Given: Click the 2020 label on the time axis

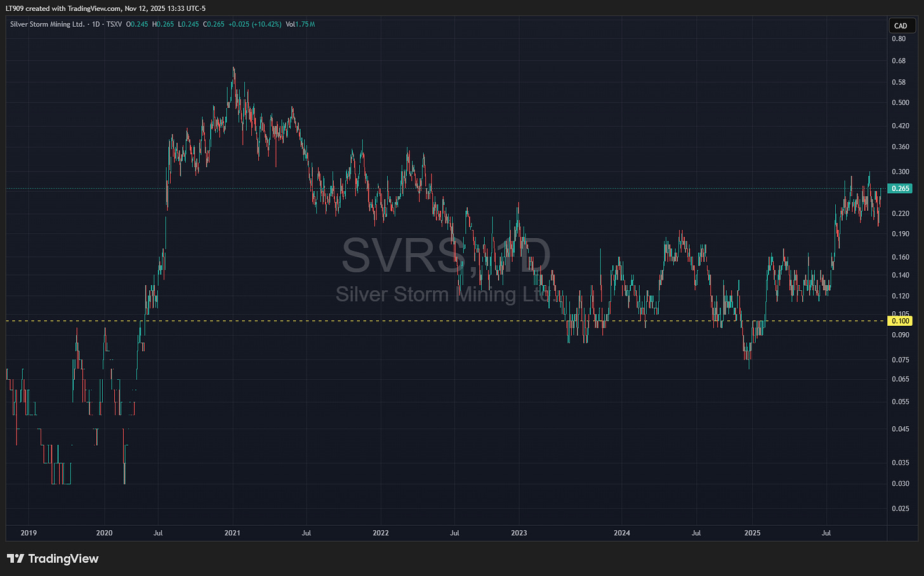Looking at the screenshot, I should point(104,533).
